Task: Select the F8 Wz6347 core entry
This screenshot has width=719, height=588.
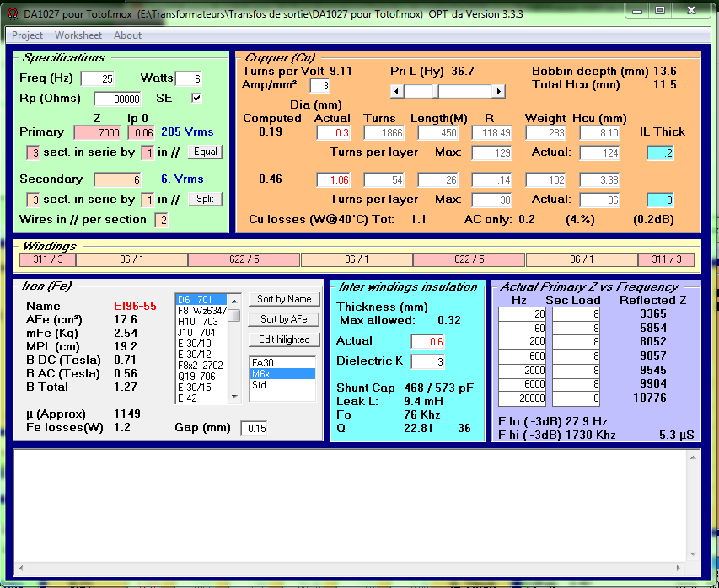Action: (201, 311)
